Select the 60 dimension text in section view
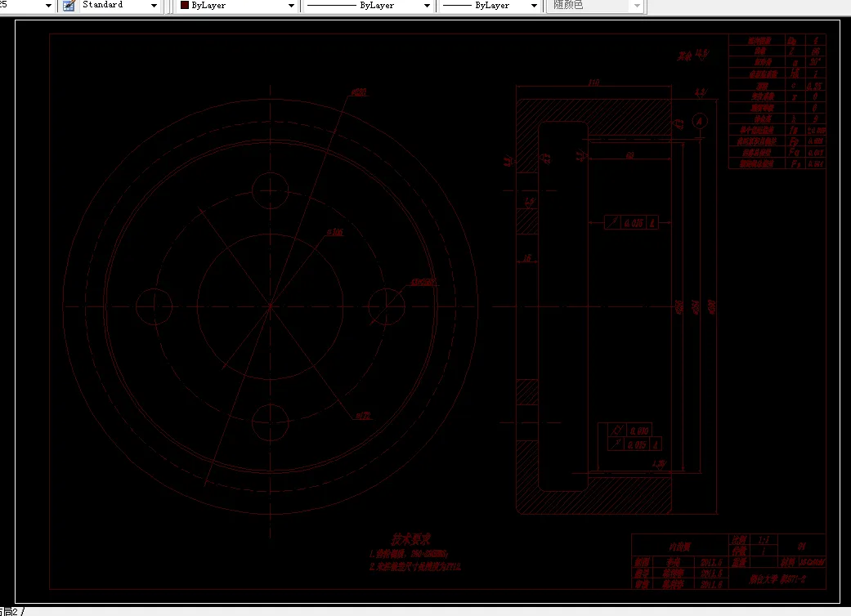851x616 pixels. pyautogui.click(x=629, y=155)
